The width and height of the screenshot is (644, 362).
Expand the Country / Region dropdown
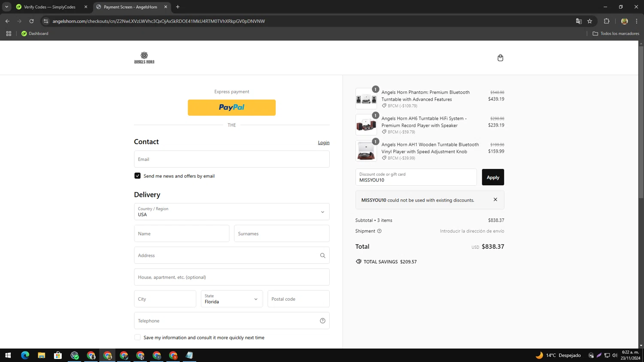[x=232, y=212]
